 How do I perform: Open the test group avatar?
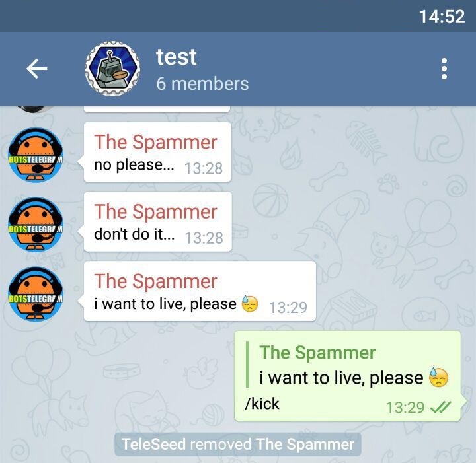[112, 69]
